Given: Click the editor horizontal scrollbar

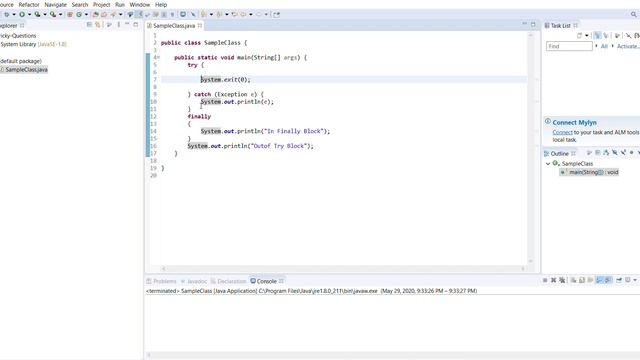Looking at the screenshot, I should [x=343, y=268].
